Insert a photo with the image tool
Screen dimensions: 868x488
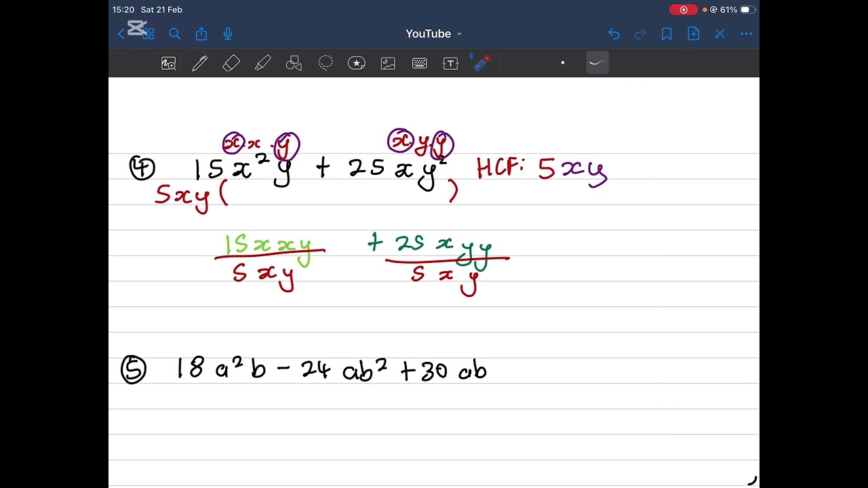(x=388, y=64)
